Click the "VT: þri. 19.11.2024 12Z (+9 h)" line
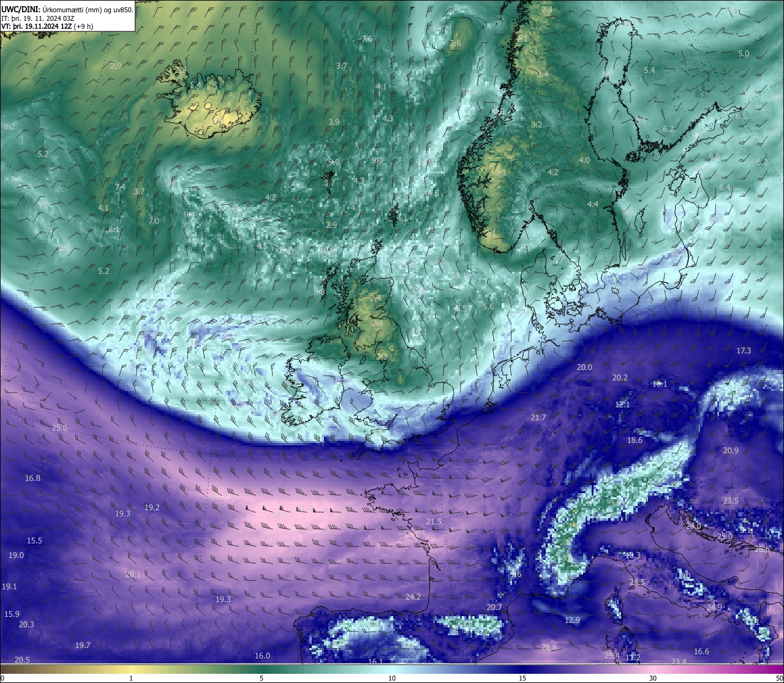784x683 pixels. click(47, 26)
